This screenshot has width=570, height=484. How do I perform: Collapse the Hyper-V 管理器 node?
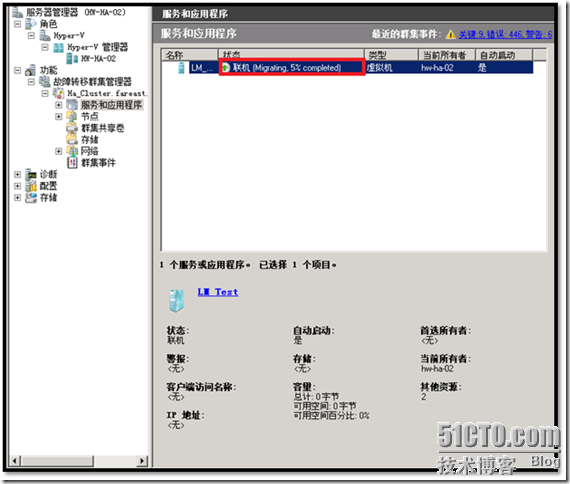point(45,47)
